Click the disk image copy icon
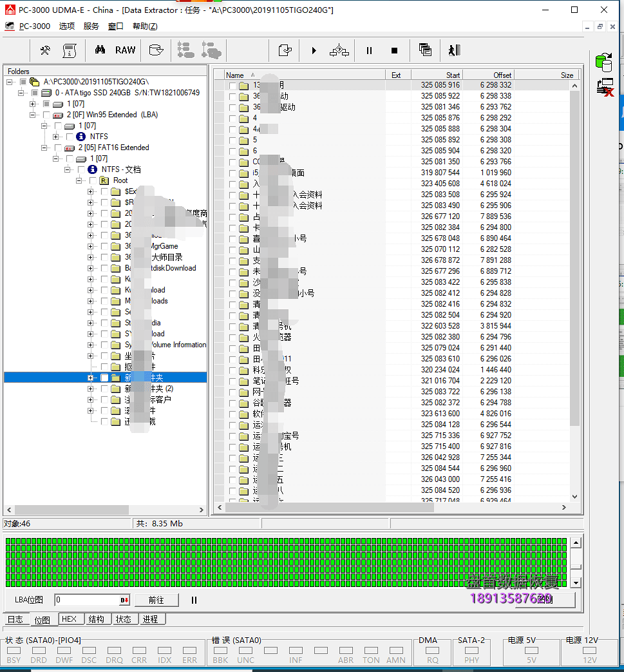 (x=156, y=50)
